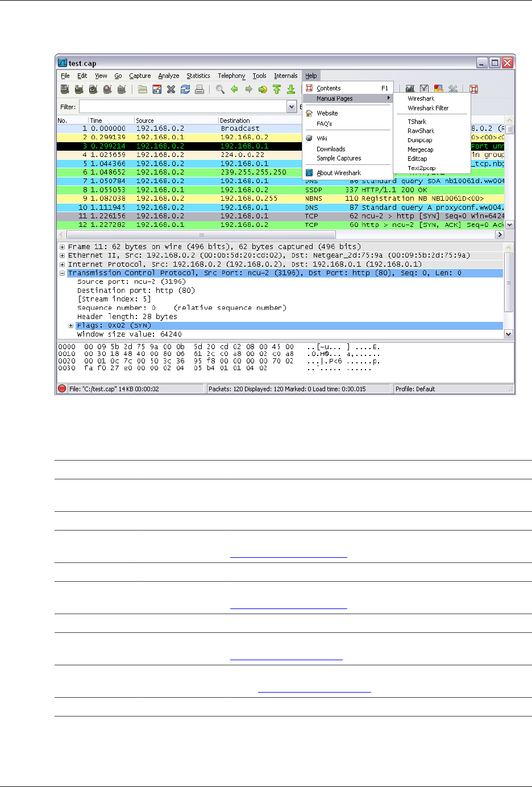
Task: Choose Contents in the Help menu
Action: [x=347, y=88]
